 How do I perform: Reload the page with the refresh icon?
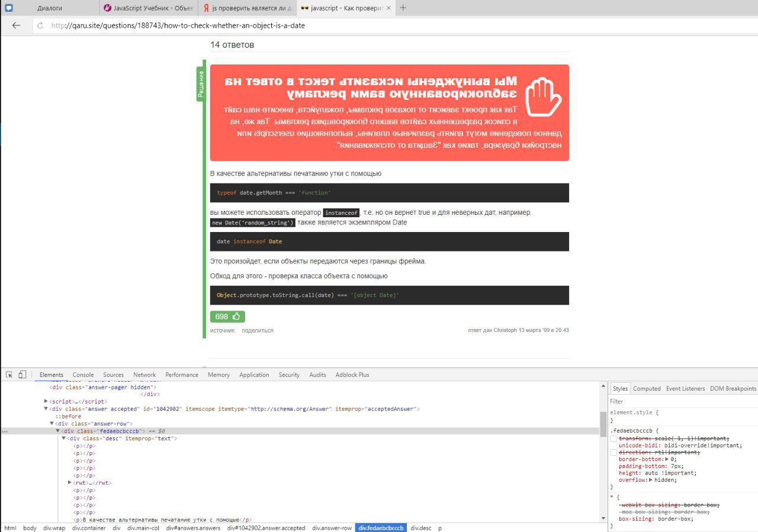(40, 26)
